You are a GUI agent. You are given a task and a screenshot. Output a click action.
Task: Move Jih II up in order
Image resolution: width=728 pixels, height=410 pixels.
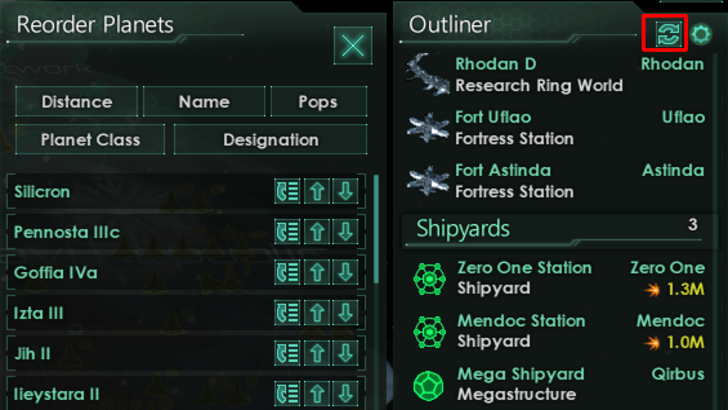point(317,353)
